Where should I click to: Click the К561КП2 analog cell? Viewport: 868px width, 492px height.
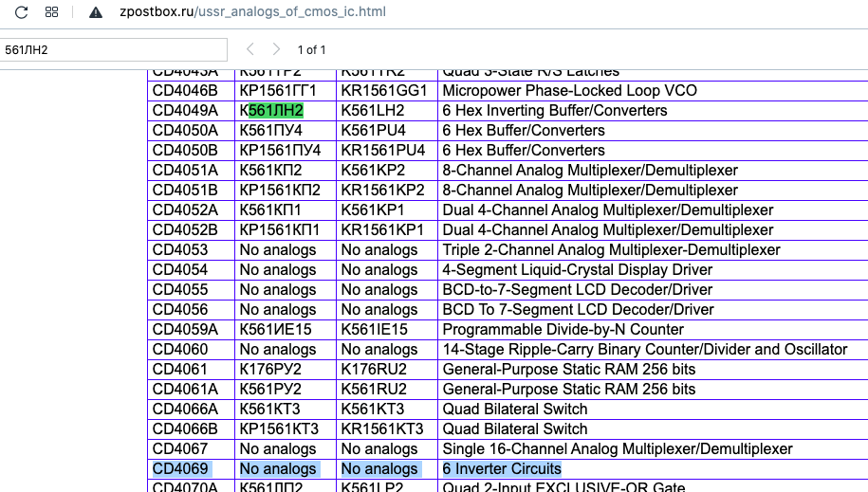pos(270,171)
